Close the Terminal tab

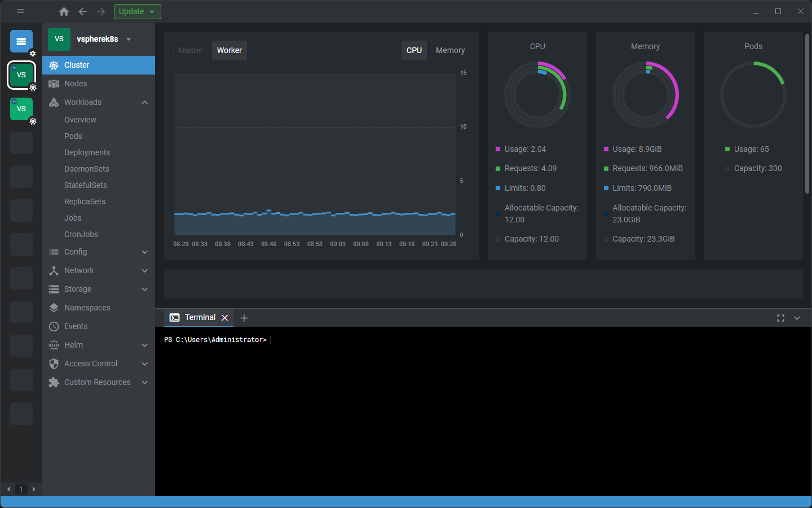point(224,318)
